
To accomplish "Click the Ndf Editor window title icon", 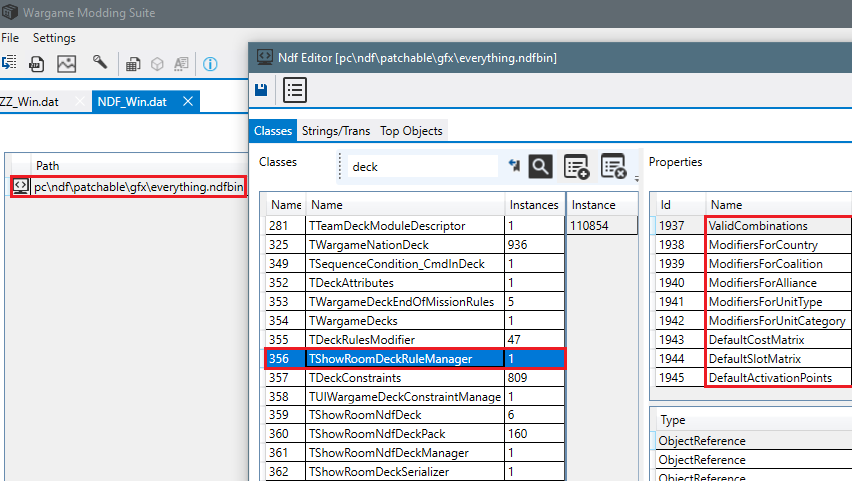I will tap(265, 57).
